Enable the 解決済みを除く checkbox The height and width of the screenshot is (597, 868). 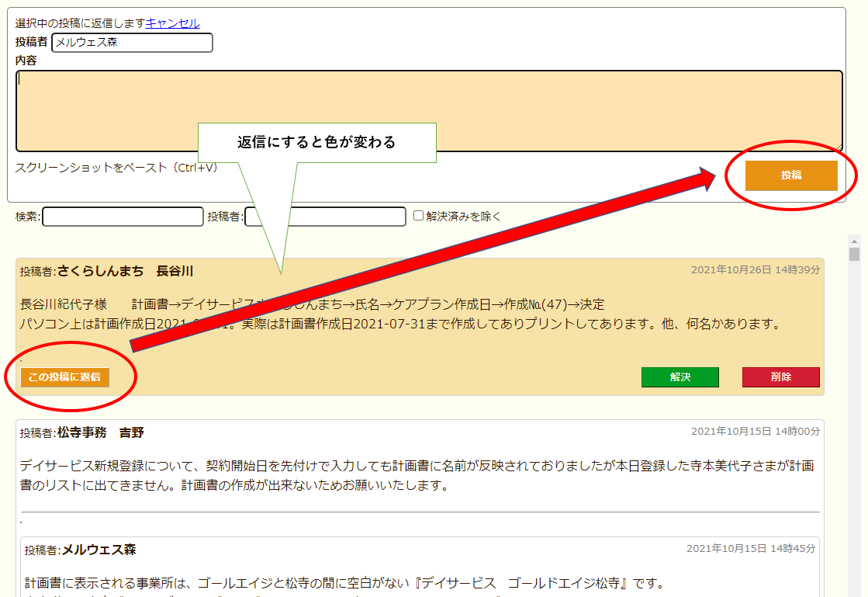tap(419, 216)
